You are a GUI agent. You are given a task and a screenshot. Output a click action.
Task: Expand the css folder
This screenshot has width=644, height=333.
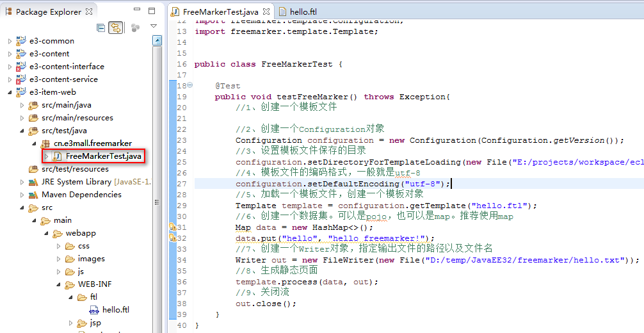coord(58,247)
